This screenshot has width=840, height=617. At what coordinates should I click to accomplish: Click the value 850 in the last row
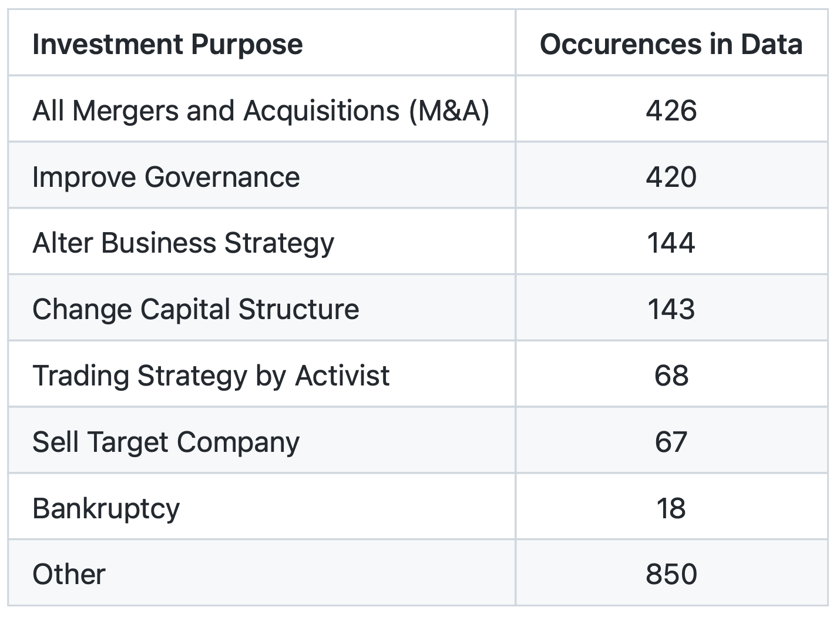tap(671, 575)
